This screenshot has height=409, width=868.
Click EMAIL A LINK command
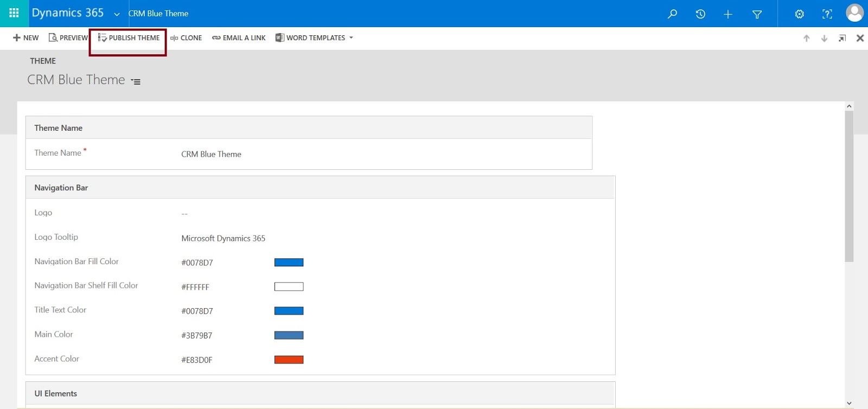point(239,38)
